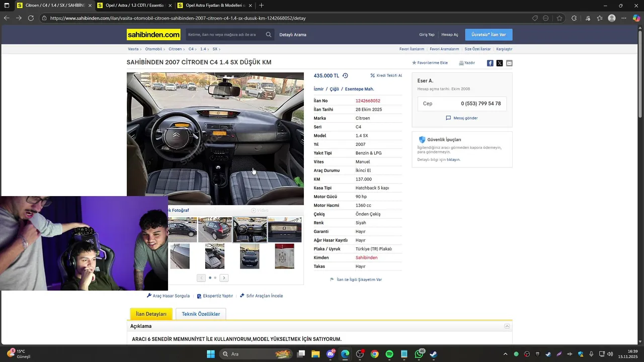Click the search magnifier icon
The width and height of the screenshot is (644, 362).
click(269, 35)
